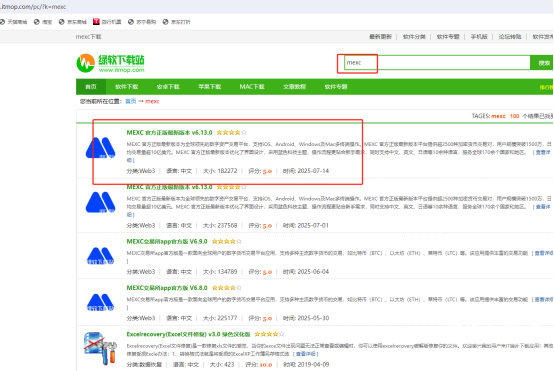
Task: Open 安卓下载 navigation item
Action: click(x=168, y=87)
